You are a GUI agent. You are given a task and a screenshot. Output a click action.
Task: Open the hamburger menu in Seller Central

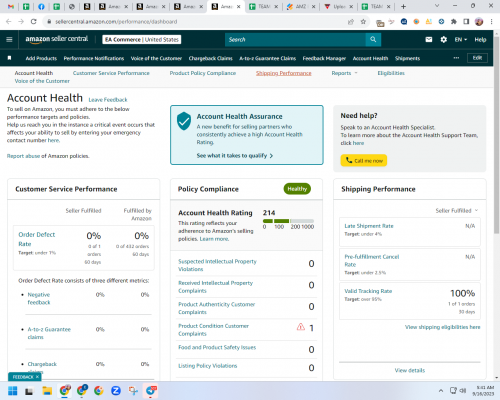tap(9, 40)
